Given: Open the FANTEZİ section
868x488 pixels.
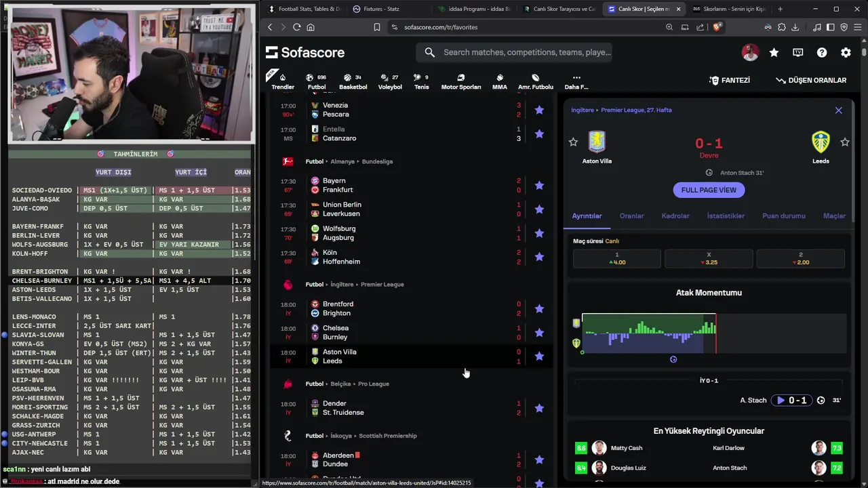Looking at the screenshot, I should [x=730, y=80].
